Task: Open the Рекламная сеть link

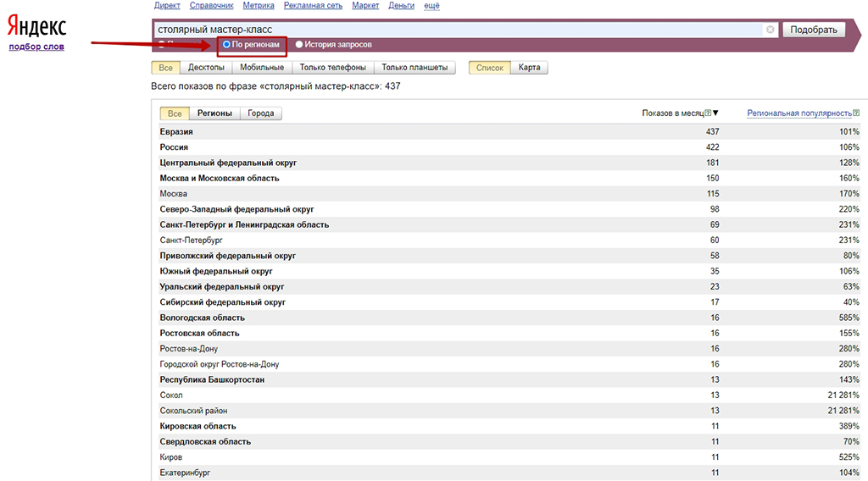Action: pyautogui.click(x=313, y=6)
